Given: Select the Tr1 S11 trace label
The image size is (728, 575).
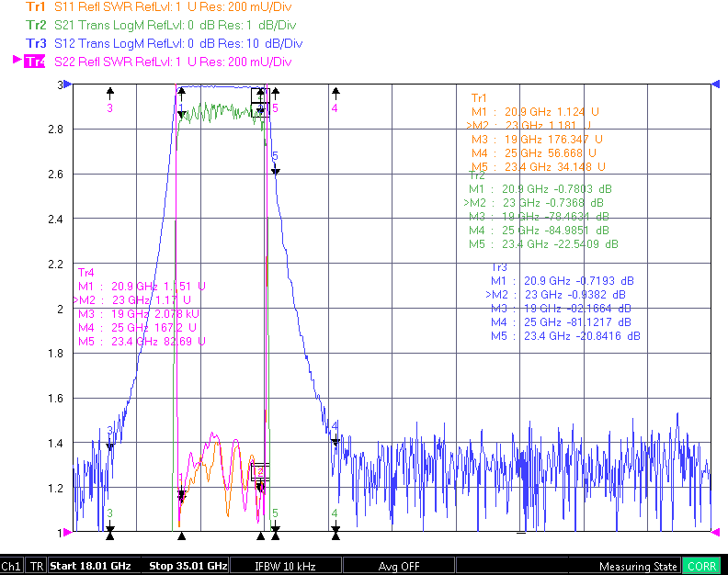Looking at the screenshot, I should 36,7.
